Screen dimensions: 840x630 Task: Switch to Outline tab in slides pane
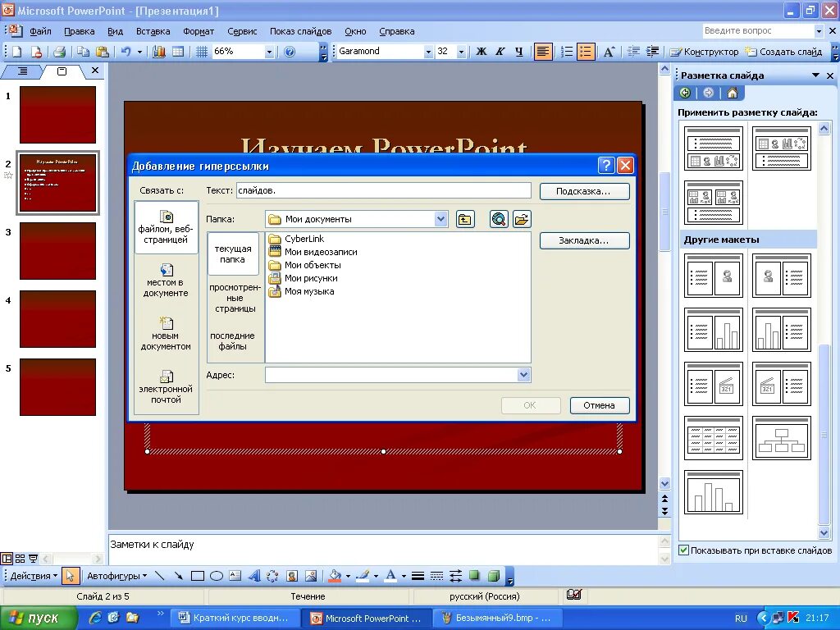22,71
